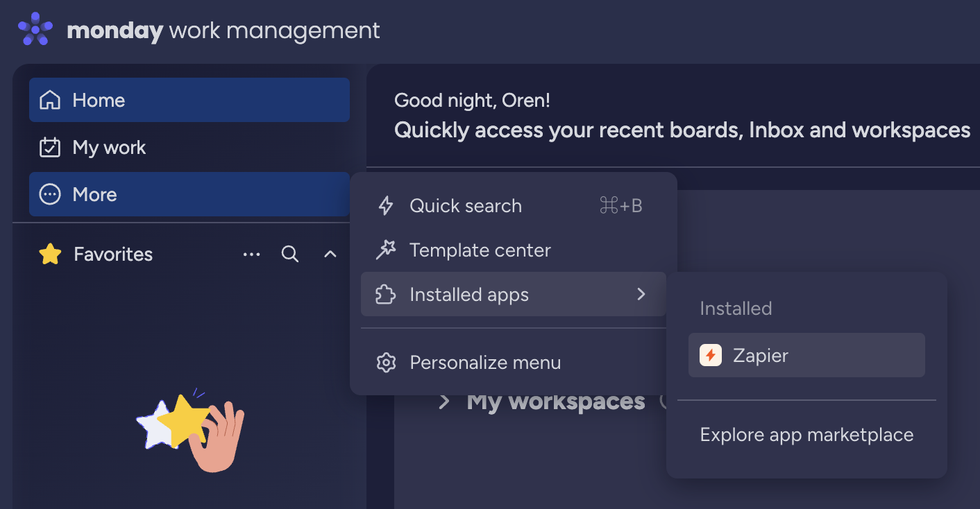This screenshot has width=980, height=509.
Task: Open the Installed apps submenu arrow
Action: click(x=641, y=294)
